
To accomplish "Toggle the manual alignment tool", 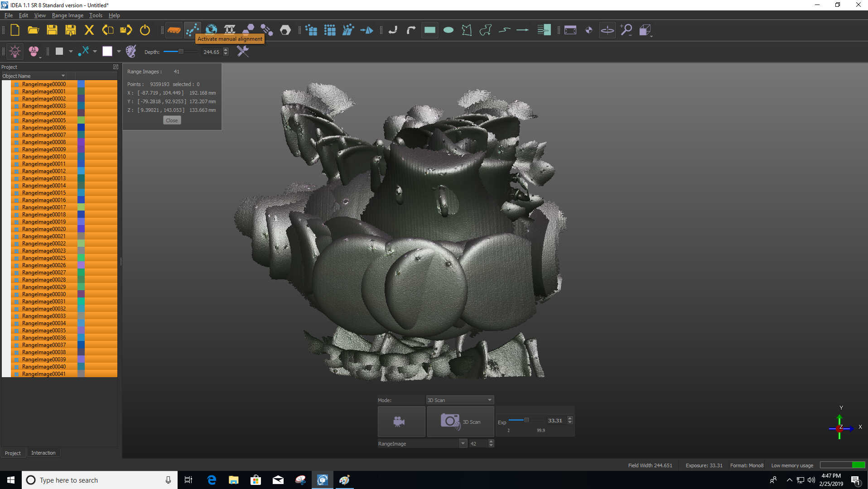I will pyautogui.click(x=193, y=30).
